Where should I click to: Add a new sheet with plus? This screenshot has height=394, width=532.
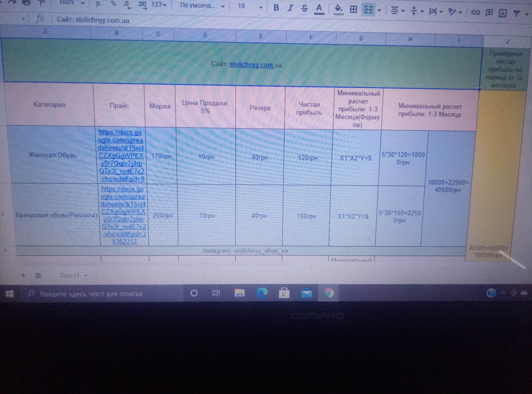(23, 275)
